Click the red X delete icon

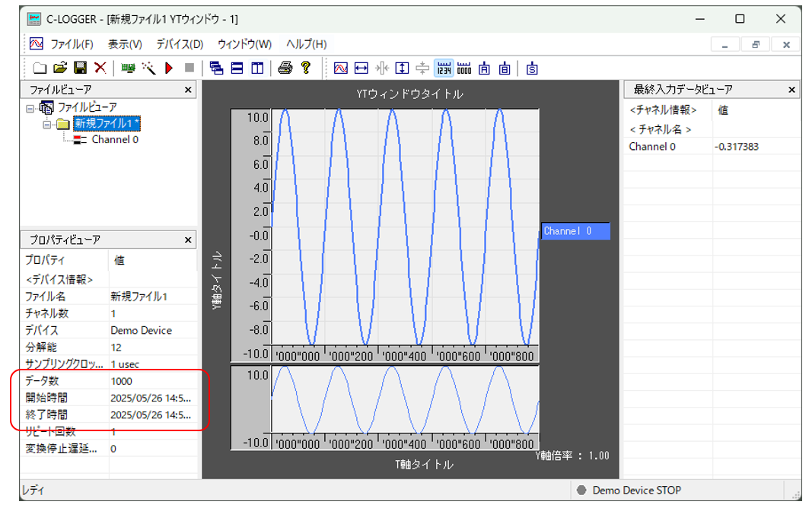[x=100, y=68]
